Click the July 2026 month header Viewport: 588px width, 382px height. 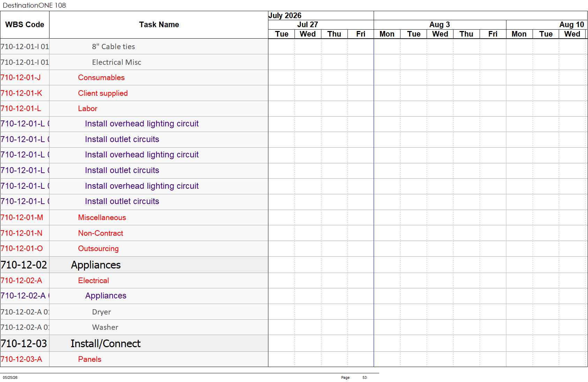(x=285, y=16)
